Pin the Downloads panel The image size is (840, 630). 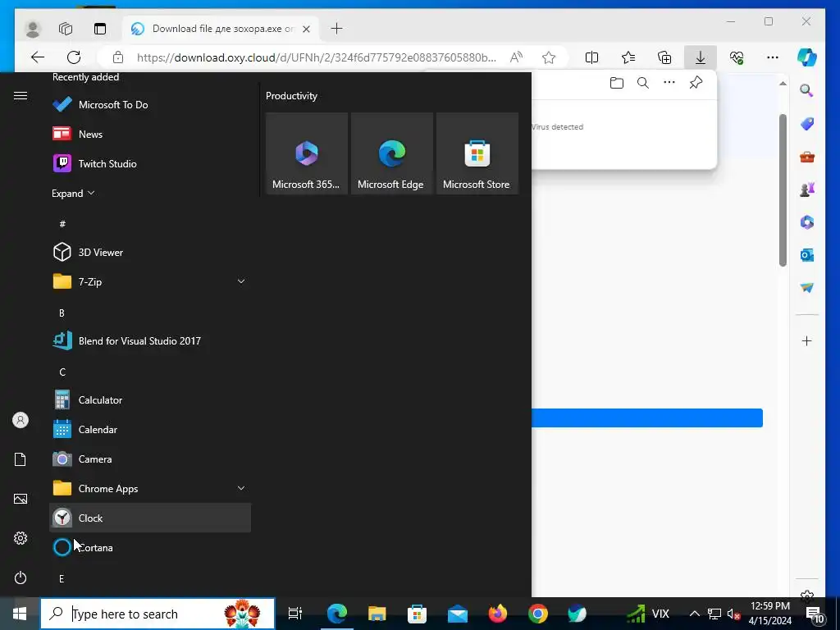[696, 83]
